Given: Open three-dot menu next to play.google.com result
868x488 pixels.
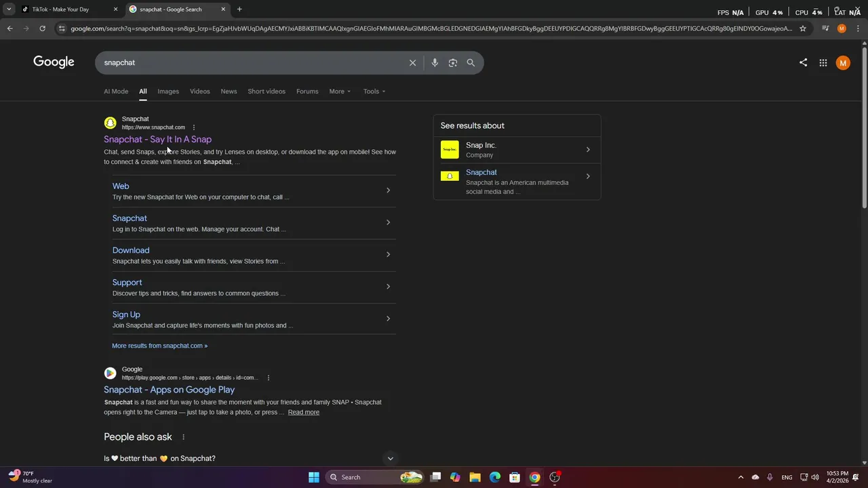Looking at the screenshot, I should coord(269,378).
